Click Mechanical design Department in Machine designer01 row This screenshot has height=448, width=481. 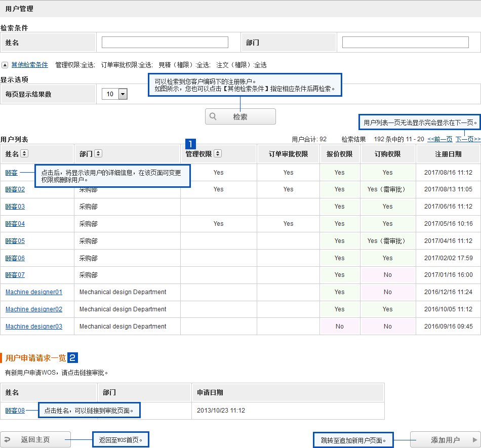(123, 292)
